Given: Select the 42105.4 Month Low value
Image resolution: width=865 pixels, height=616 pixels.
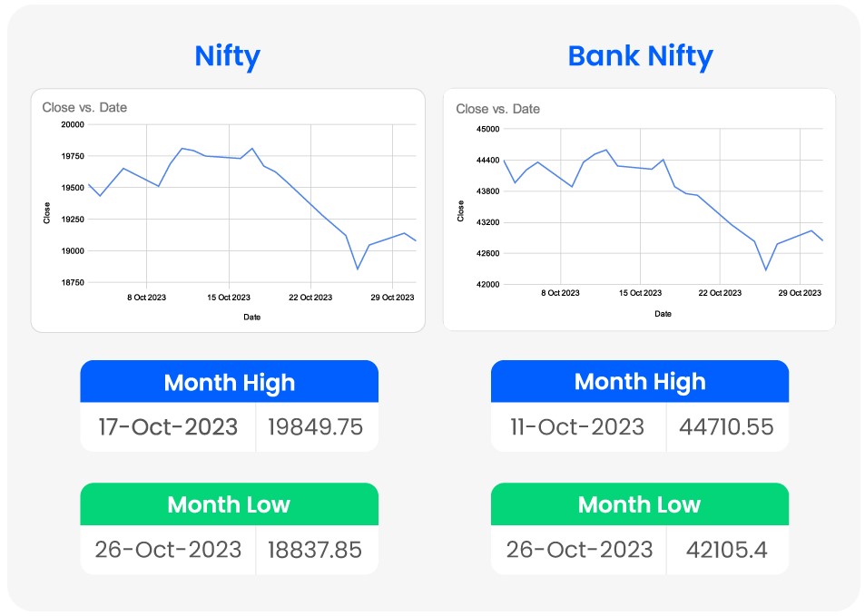Looking at the screenshot, I should (728, 550).
